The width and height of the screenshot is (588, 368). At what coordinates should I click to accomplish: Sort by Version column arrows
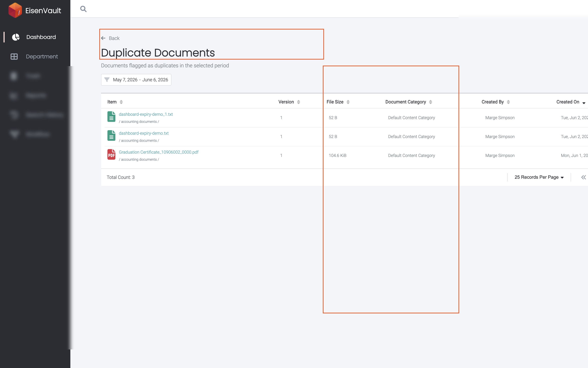298,102
